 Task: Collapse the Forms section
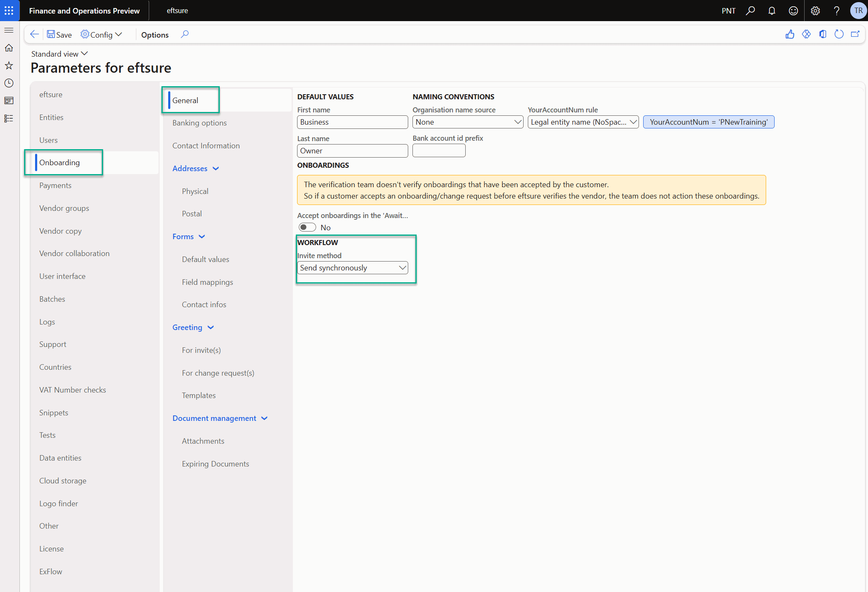coord(188,237)
